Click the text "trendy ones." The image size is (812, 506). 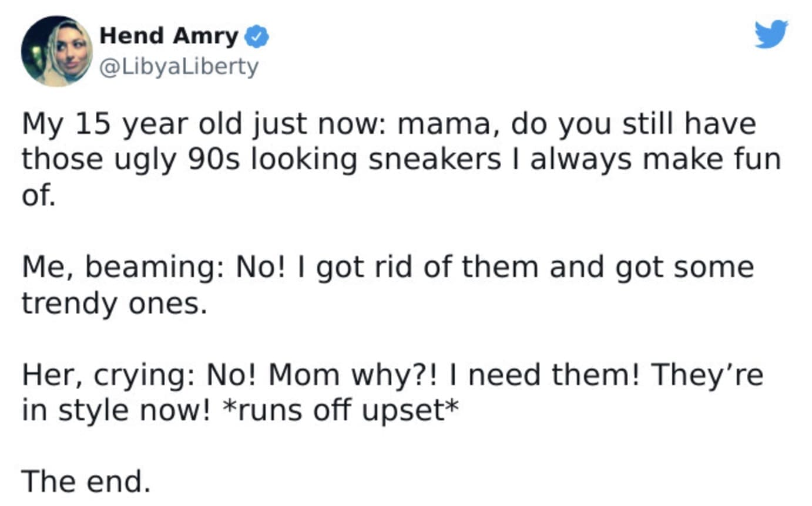coord(115,303)
